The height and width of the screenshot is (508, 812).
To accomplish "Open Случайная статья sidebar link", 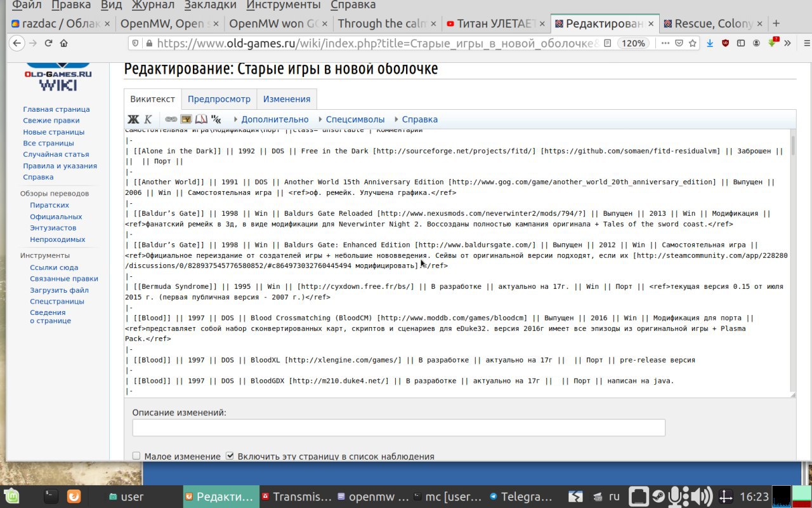I will coord(56,154).
